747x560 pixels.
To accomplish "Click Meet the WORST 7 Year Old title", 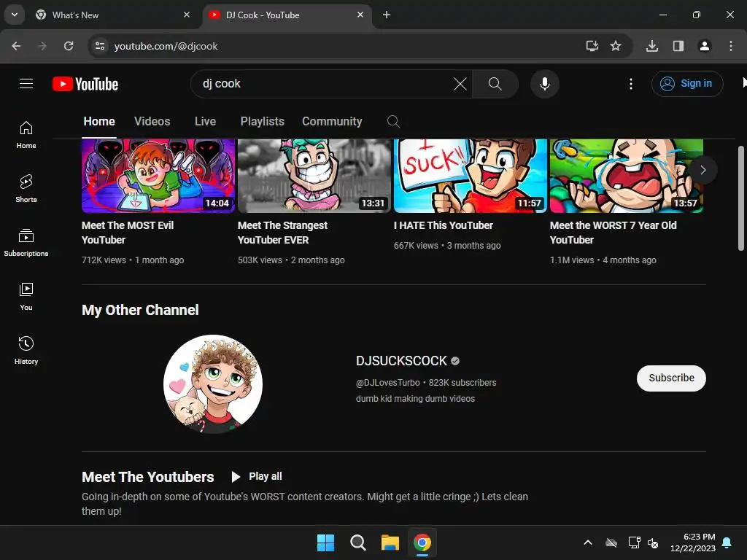I will tap(613, 233).
